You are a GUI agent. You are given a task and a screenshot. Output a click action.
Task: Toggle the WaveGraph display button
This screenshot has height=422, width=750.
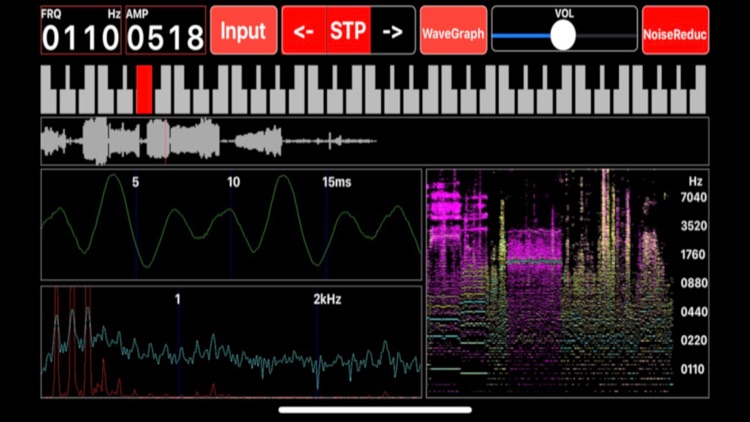[x=453, y=30]
